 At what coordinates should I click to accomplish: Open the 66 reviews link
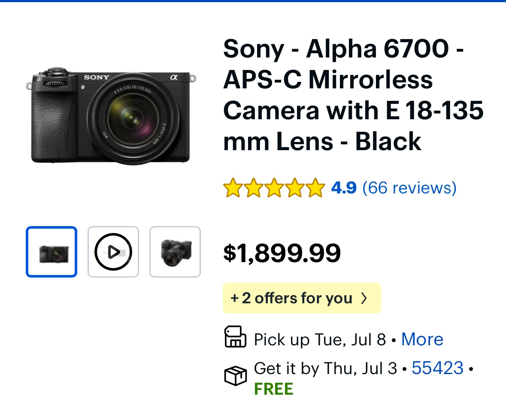point(409,188)
